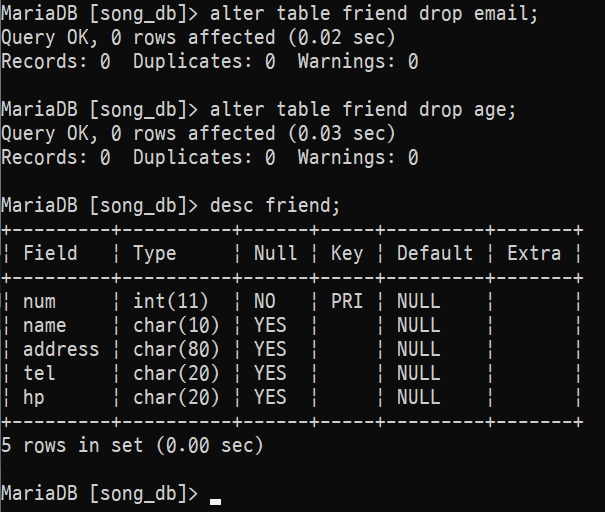The image size is (605, 512).
Task: Click the "NO" value in the num row
Action: (x=264, y=301)
